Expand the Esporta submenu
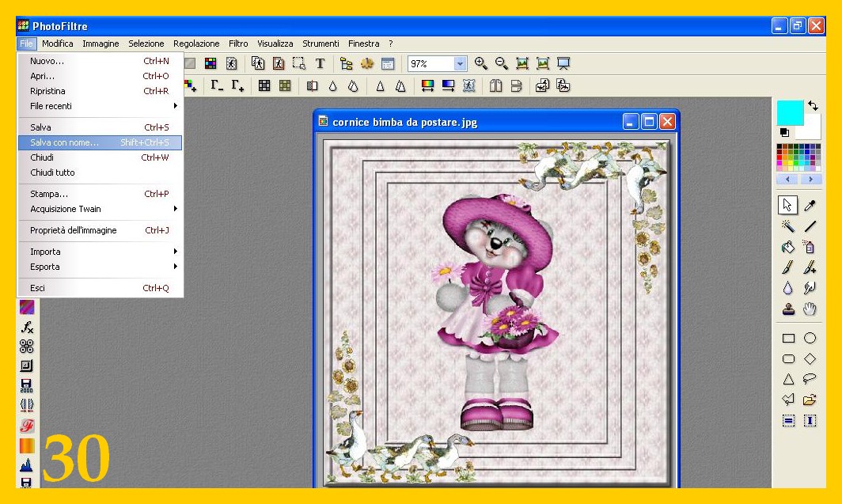This screenshot has height=504, width=842. (x=100, y=267)
